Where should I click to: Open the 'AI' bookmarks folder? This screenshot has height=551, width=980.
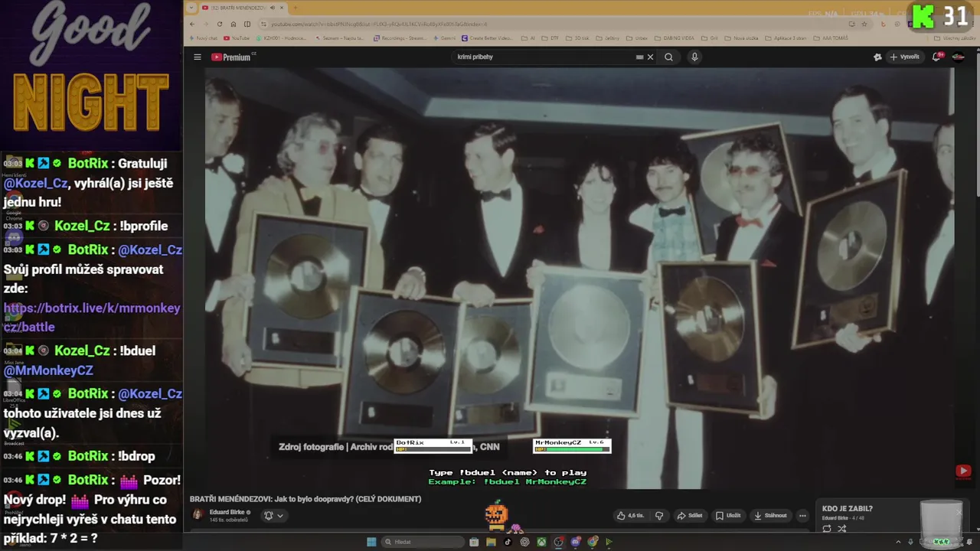click(528, 38)
